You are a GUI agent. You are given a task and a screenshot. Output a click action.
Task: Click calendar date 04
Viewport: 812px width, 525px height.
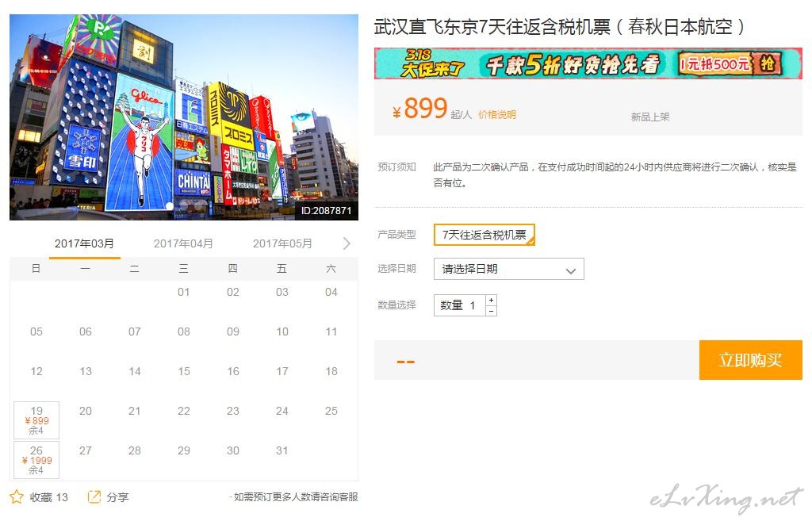(331, 292)
